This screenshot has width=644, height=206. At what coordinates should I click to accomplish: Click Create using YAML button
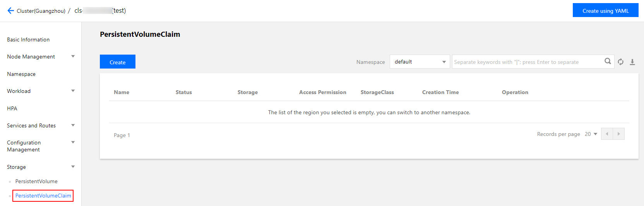[x=605, y=10]
